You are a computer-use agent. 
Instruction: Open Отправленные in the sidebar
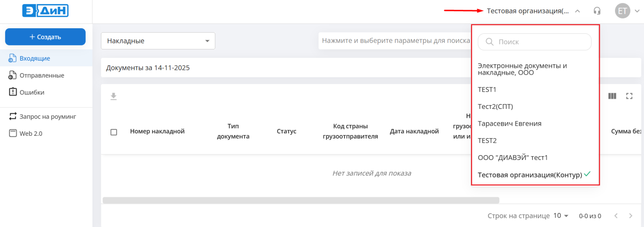pos(41,76)
